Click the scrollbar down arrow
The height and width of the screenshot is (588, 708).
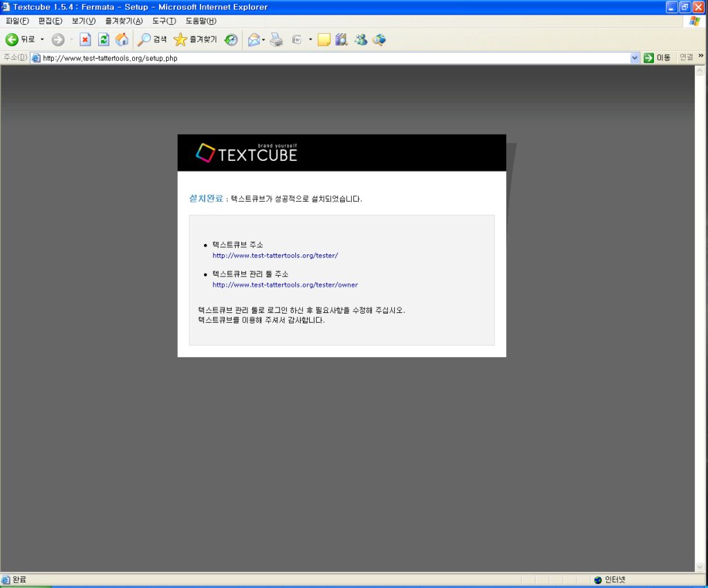pyautogui.click(x=700, y=567)
